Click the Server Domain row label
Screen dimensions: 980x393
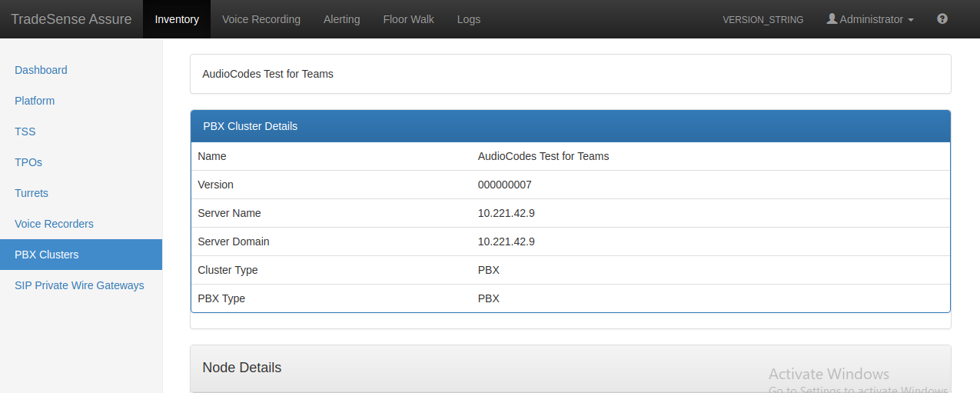pyautogui.click(x=234, y=241)
